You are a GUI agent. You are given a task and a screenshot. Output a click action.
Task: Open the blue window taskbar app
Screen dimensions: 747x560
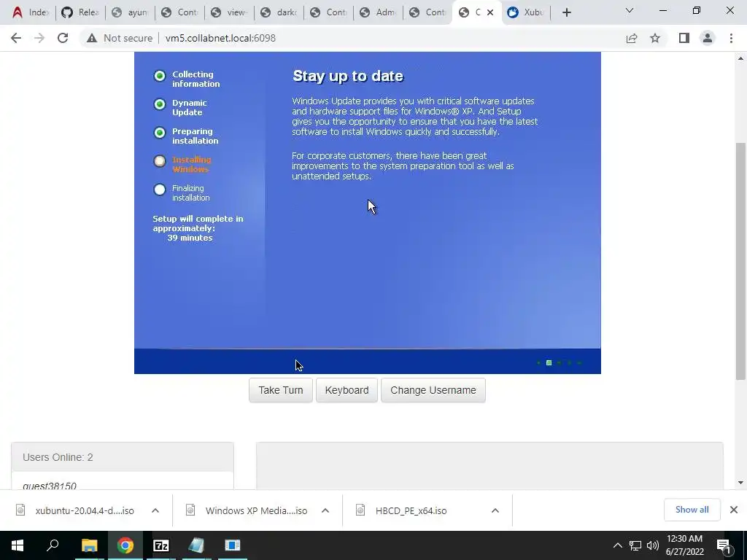click(x=232, y=545)
